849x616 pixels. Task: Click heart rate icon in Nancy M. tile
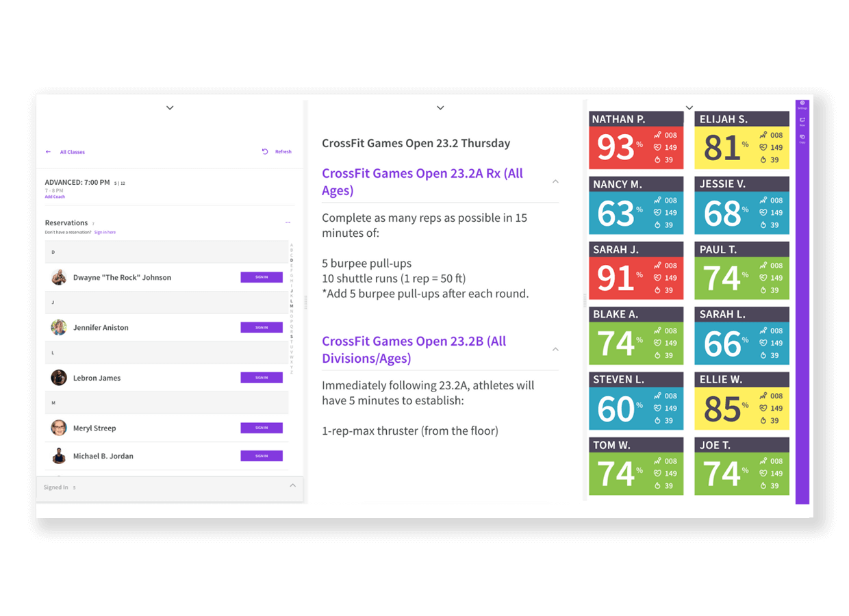coord(657,212)
